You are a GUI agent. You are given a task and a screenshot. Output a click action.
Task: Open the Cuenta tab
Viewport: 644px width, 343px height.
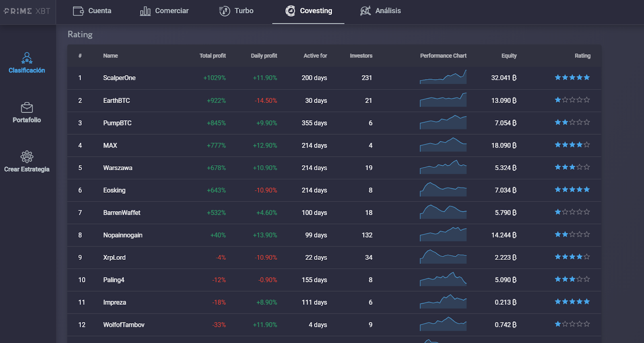click(92, 11)
